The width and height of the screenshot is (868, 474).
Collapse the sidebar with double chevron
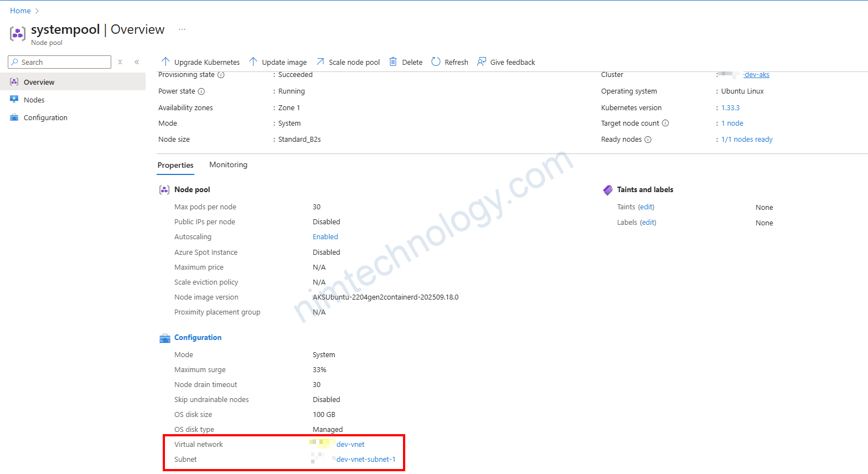point(137,62)
